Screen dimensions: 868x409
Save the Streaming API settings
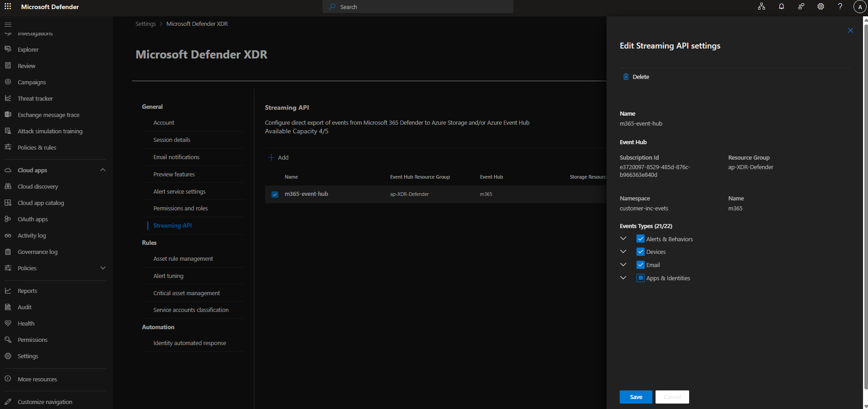(636, 397)
